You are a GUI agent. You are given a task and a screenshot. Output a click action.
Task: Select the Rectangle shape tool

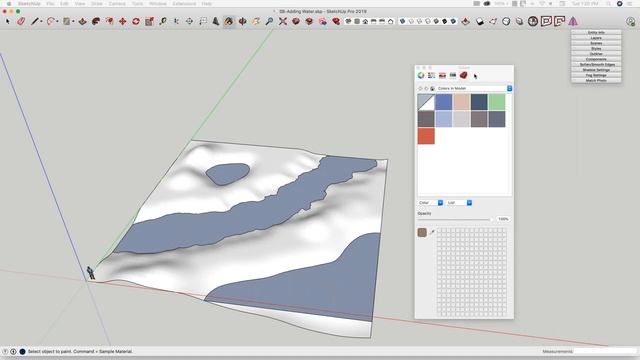pos(67,21)
